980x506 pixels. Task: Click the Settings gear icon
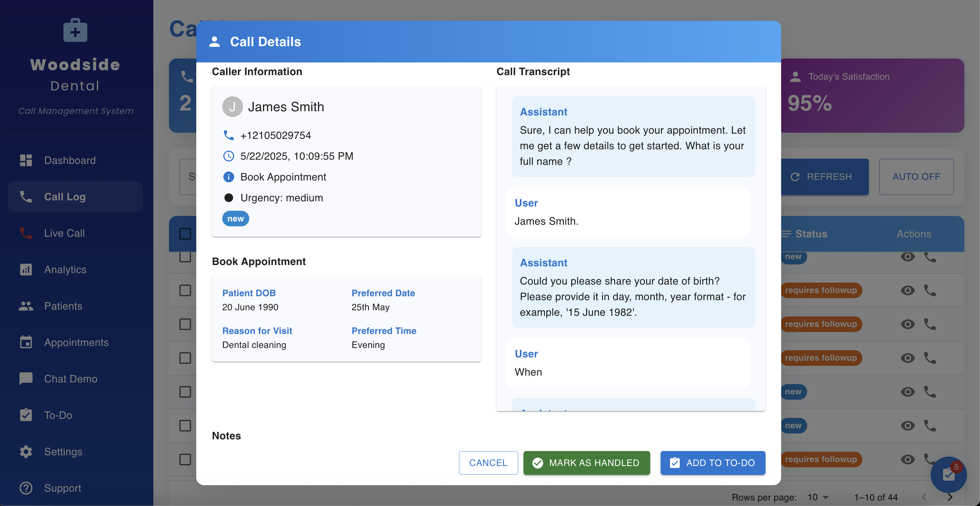(26, 452)
